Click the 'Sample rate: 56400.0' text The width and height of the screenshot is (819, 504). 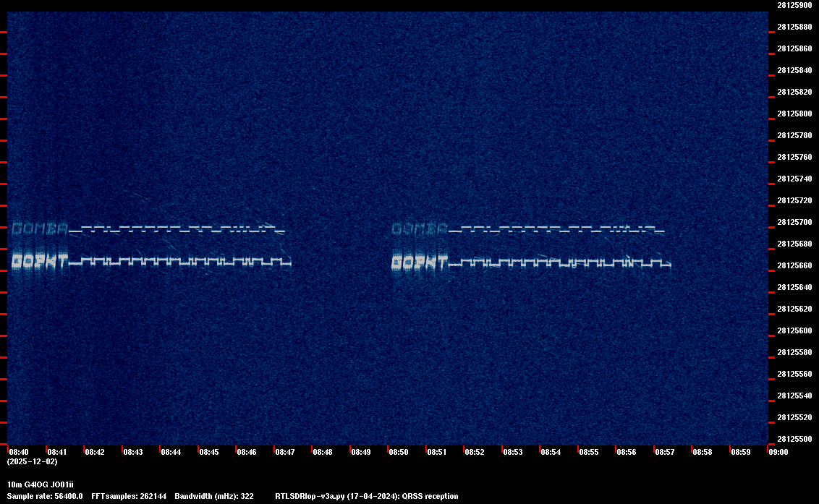44,496
